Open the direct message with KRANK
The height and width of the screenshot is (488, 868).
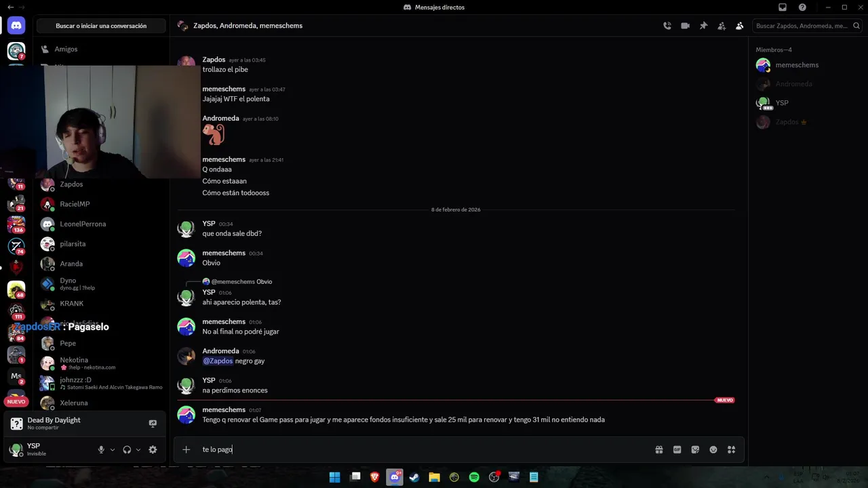point(102,304)
